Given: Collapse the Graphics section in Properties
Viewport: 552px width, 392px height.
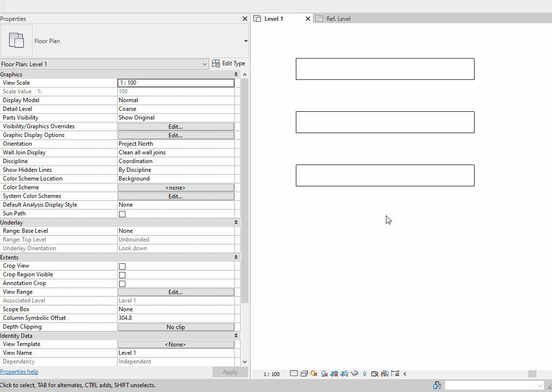Looking at the screenshot, I should coord(236,74).
